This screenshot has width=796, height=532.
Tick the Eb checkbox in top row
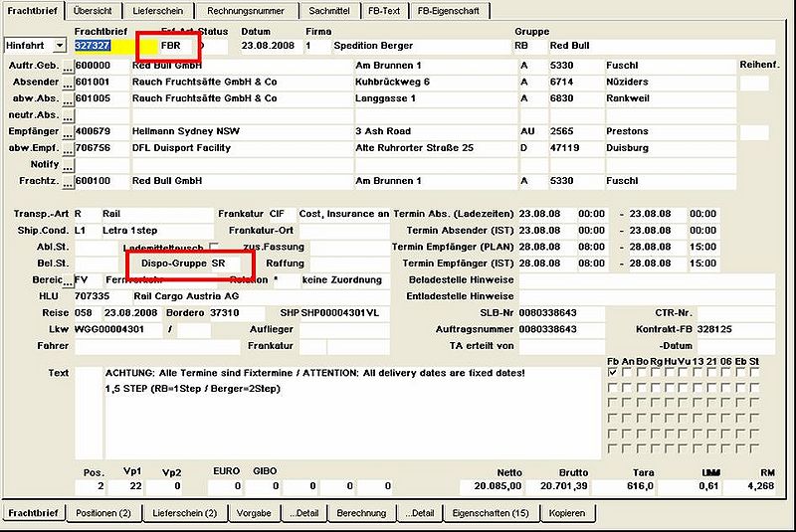click(x=740, y=373)
